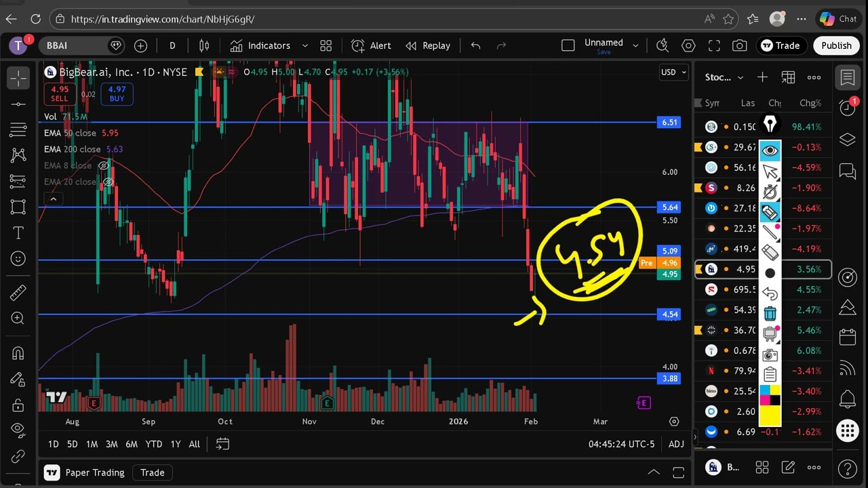Open the USD currency dropdown
The image size is (868, 488).
point(673,72)
